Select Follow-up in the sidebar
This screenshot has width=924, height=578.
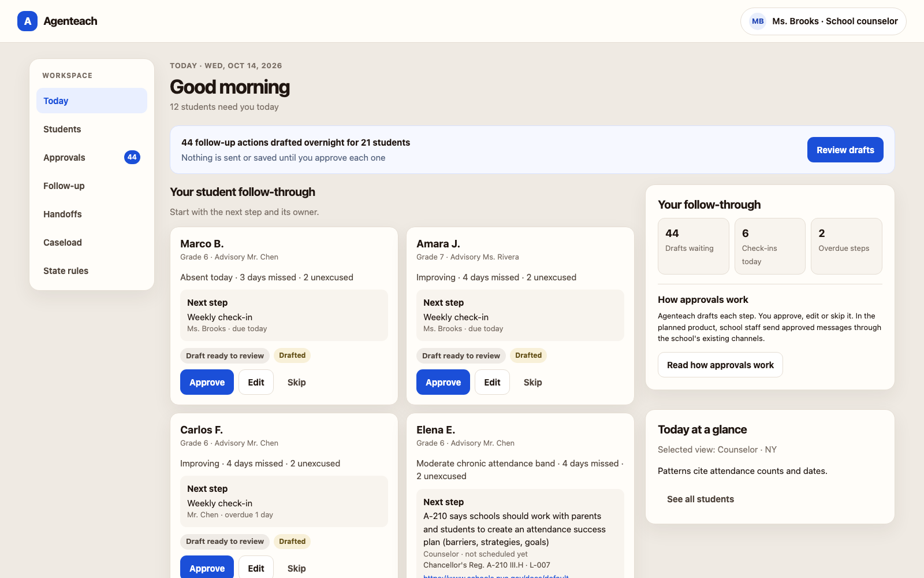[x=92, y=186]
